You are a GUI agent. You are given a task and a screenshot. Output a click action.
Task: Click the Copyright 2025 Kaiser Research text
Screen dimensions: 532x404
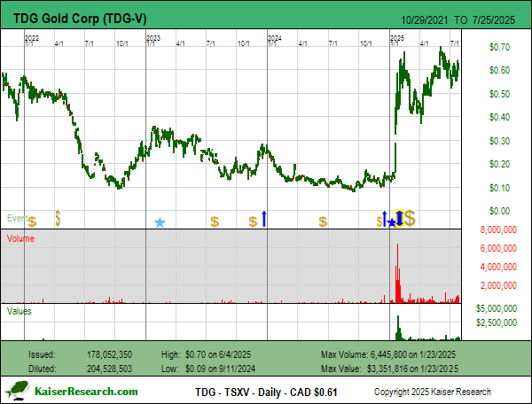[433, 392]
